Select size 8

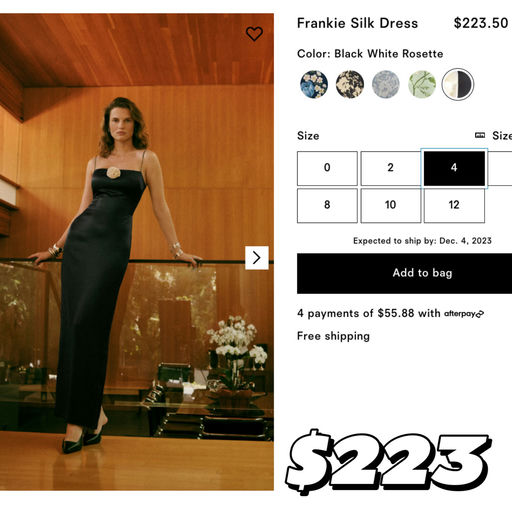[327, 206]
